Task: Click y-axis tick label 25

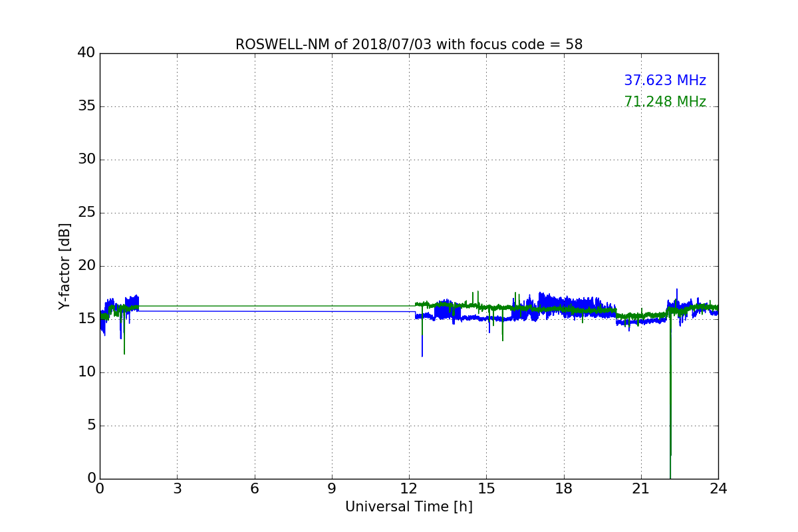Action: pyautogui.click(x=86, y=213)
